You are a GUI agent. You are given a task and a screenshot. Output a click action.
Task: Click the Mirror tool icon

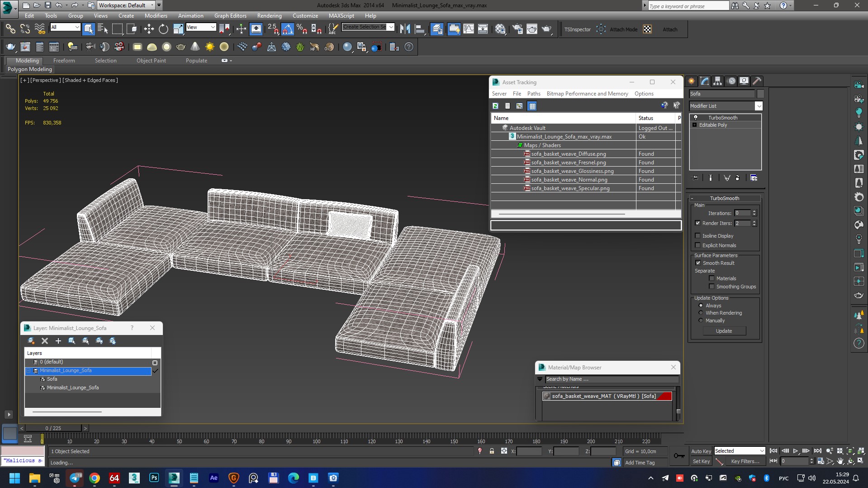tap(405, 29)
